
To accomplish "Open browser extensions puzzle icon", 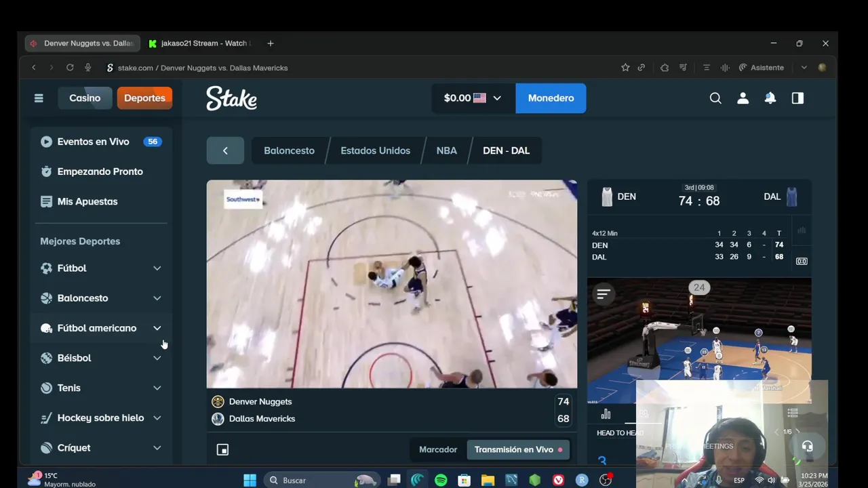I will tap(665, 68).
